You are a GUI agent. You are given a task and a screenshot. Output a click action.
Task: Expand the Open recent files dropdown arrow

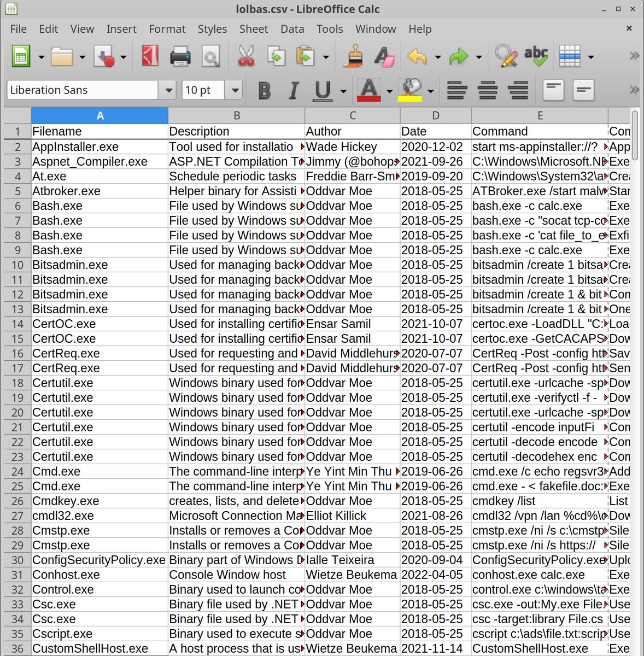pyautogui.click(x=82, y=57)
